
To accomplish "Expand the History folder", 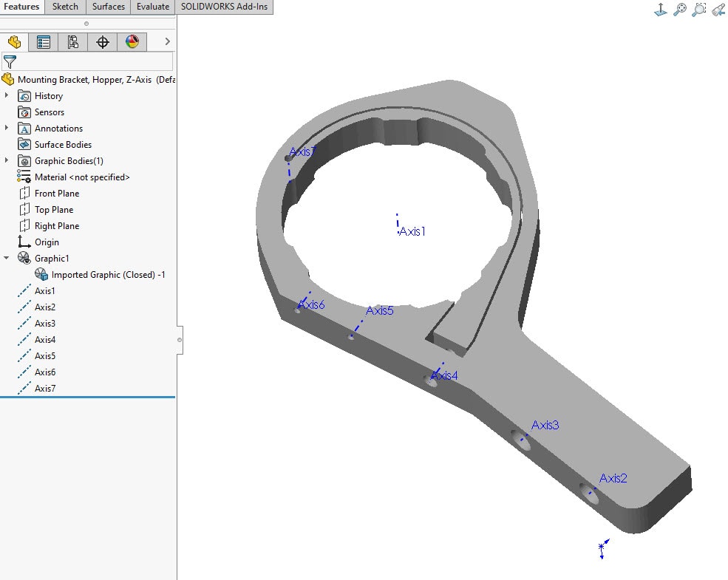I will 7,95.
